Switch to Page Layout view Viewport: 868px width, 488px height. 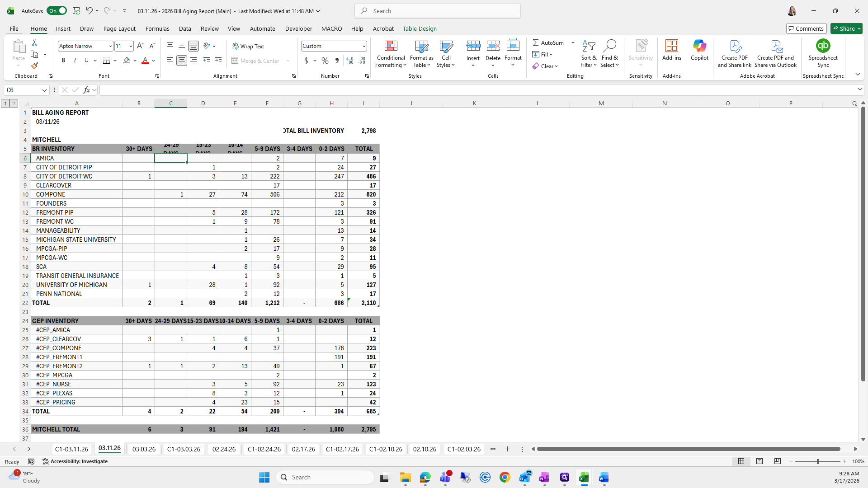(x=759, y=461)
